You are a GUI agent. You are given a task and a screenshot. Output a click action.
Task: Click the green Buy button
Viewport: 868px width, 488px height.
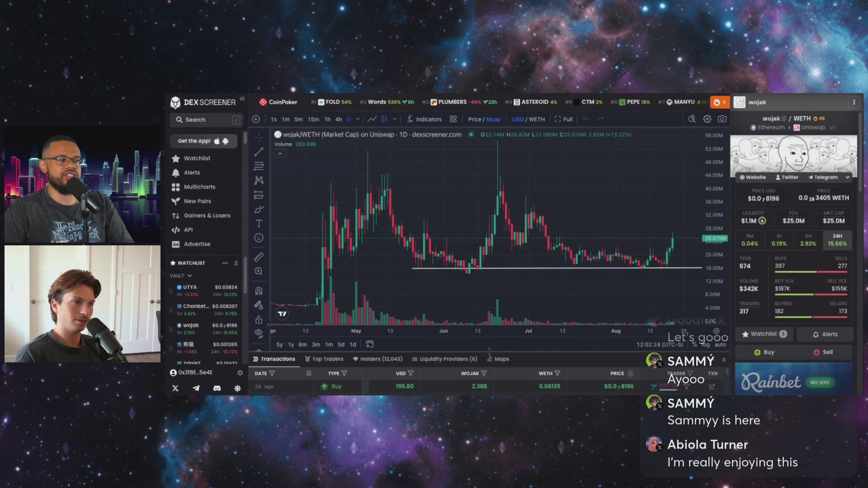(764, 352)
